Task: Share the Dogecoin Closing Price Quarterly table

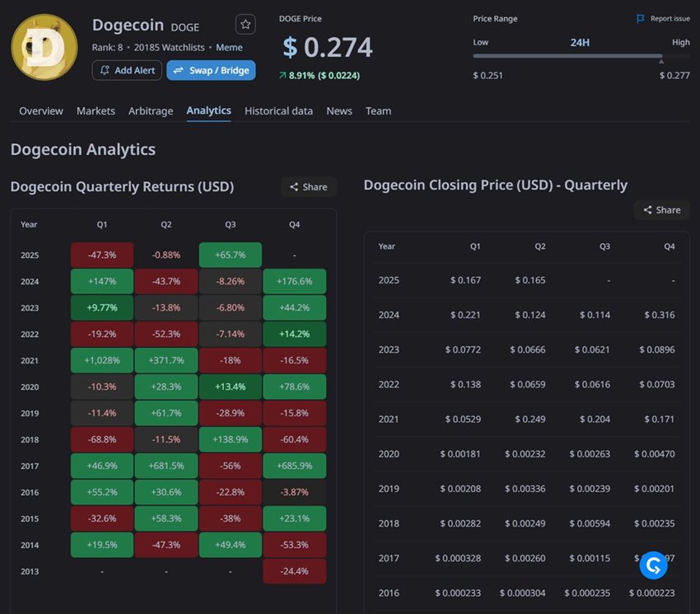Action: [x=661, y=210]
